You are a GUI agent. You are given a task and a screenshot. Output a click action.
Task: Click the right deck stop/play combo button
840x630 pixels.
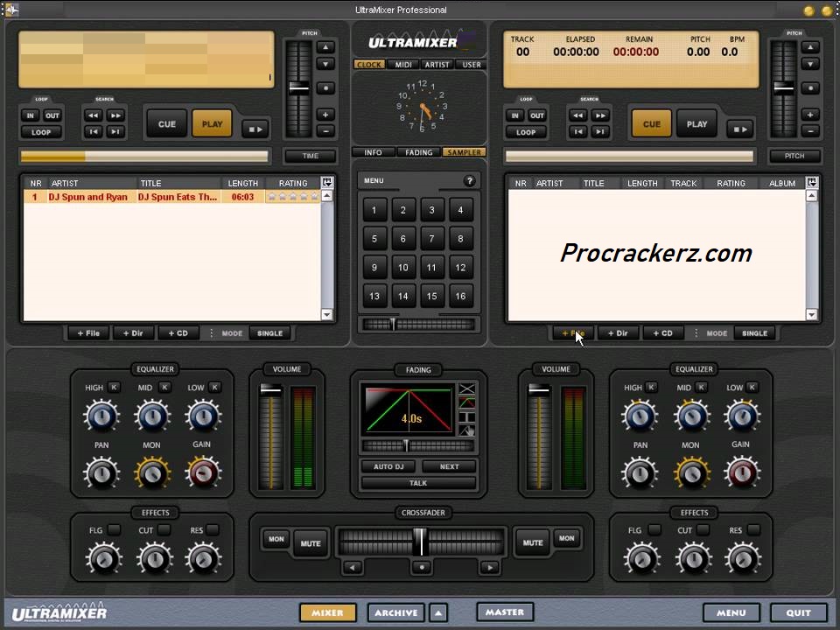(740, 129)
